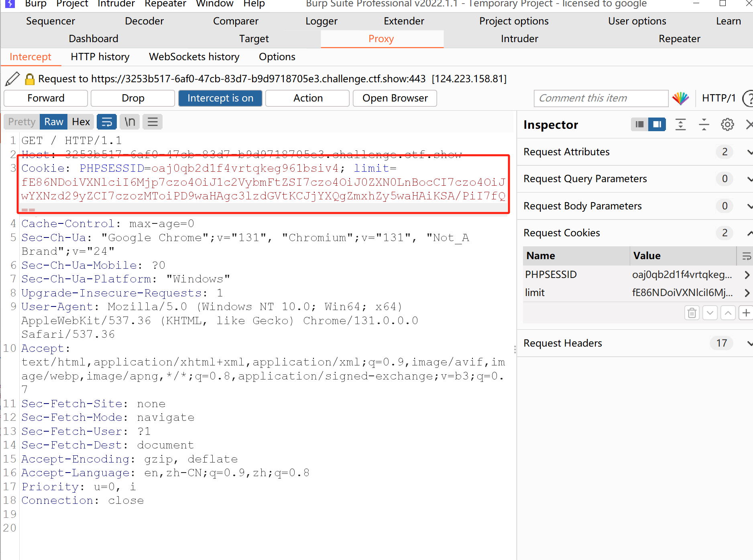Open the Inspector settings gear
The image size is (753, 560).
pyautogui.click(x=727, y=125)
